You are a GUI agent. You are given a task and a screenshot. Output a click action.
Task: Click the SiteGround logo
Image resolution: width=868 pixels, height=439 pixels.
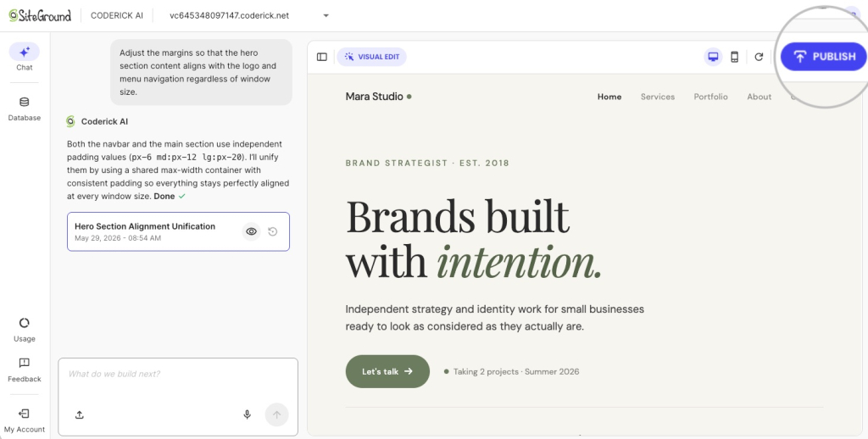click(x=40, y=15)
